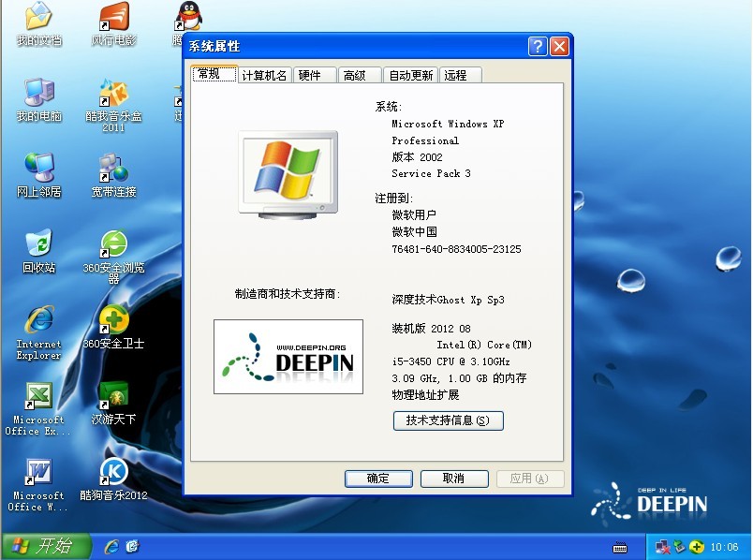Viewport: 753px width, 560px height.
Task: Click the 技术支持信息 button
Action: pyautogui.click(x=448, y=421)
